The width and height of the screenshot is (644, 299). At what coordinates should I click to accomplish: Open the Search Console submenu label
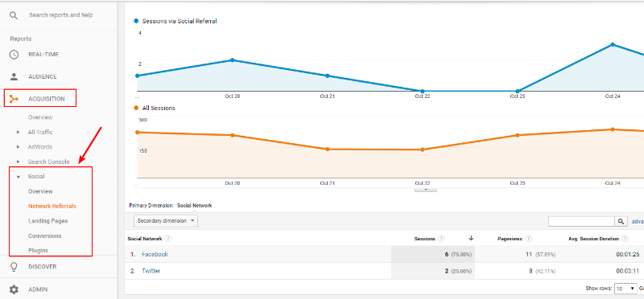tap(48, 162)
